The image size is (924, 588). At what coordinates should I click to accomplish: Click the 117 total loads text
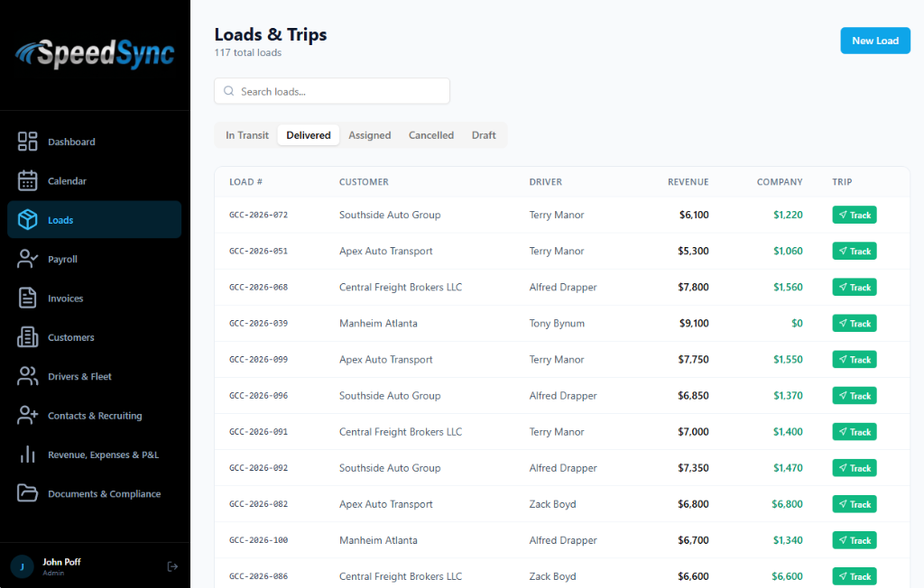[x=248, y=52]
